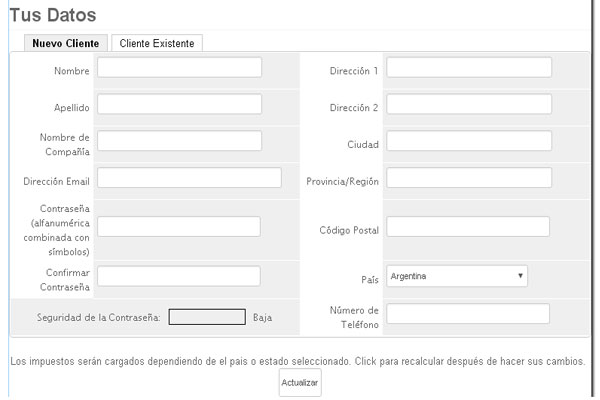Viewport: 600px width, 400px height.
Task: Click the Número de Teléfono field
Action: tap(468, 314)
